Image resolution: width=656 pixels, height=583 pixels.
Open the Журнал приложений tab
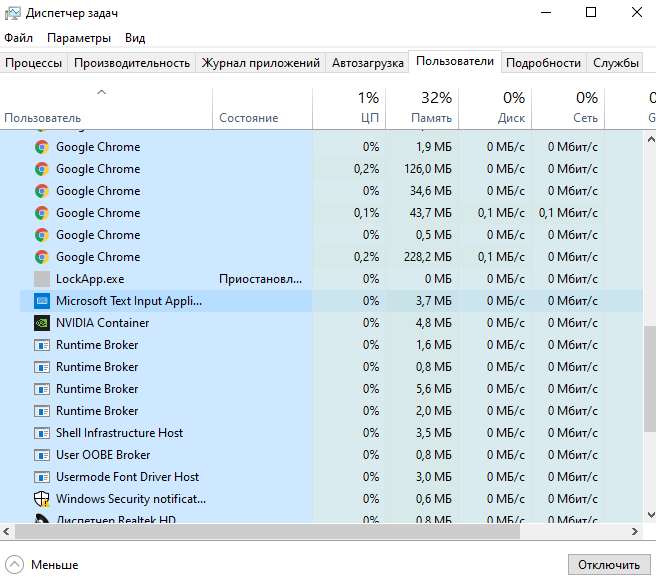pos(261,63)
